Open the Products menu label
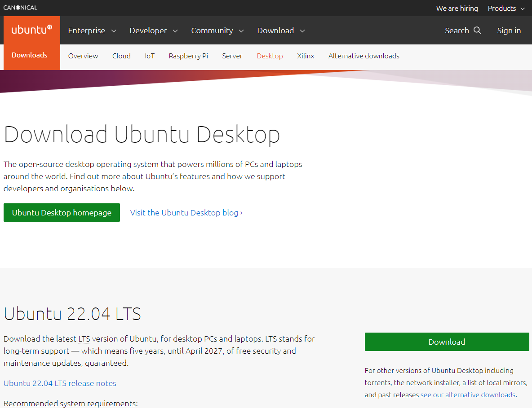 click(x=502, y=9)
